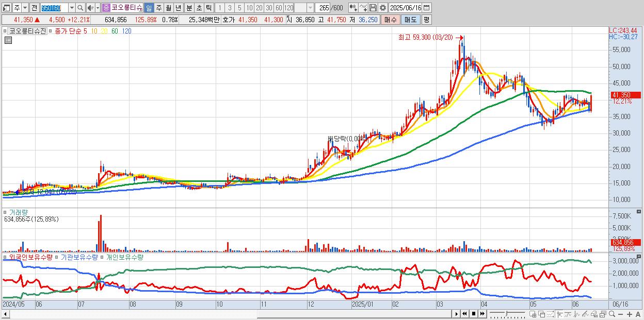Viewport: 644px width, 320px height.
Task: Toggle the 종가 단순 moving average legend checkbox
Action: pyautogui.click(x=51, y=31)
